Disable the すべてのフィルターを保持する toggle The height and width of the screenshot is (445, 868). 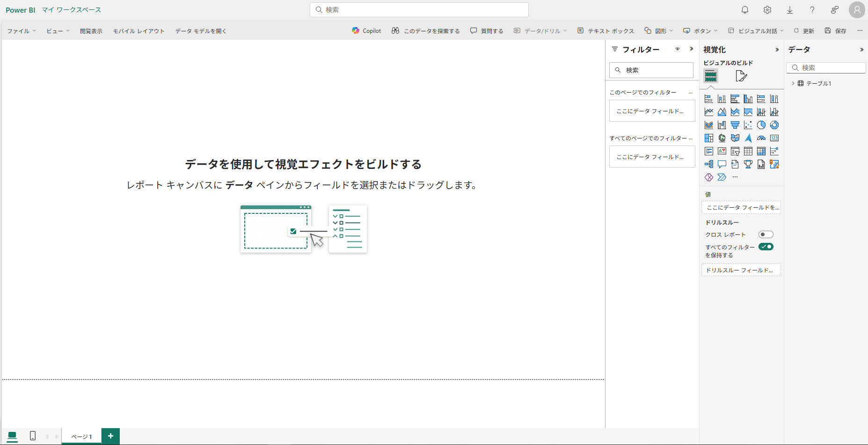coord(766,247)
